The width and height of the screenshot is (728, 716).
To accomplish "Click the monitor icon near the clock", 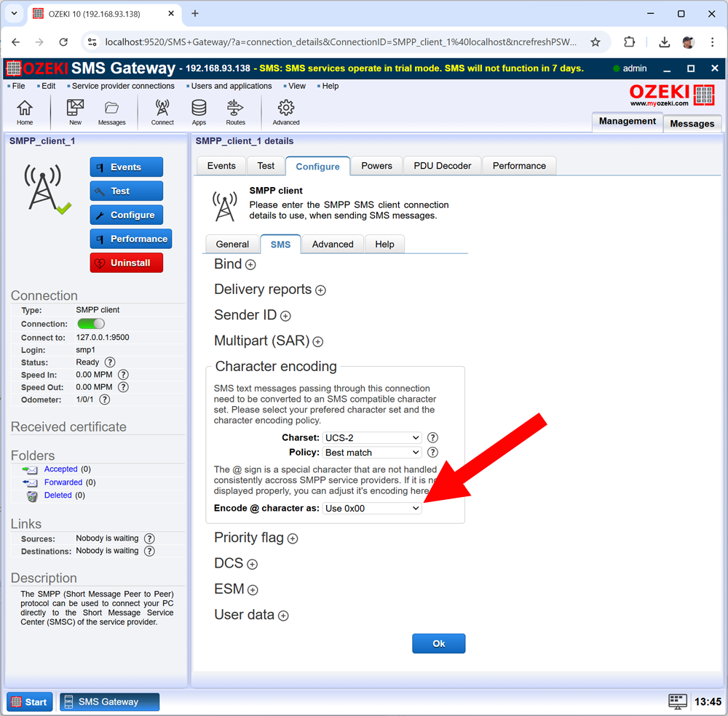I will [x=677, y=701].
